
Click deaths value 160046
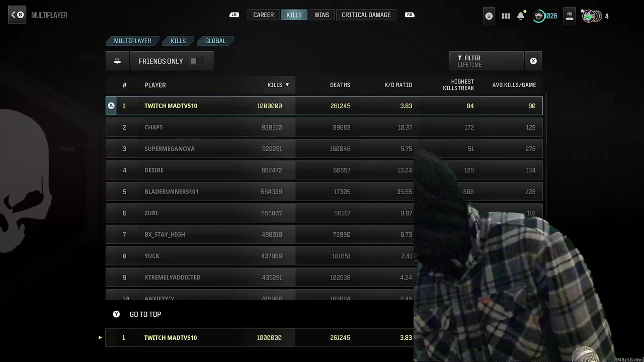pos(340,149)
